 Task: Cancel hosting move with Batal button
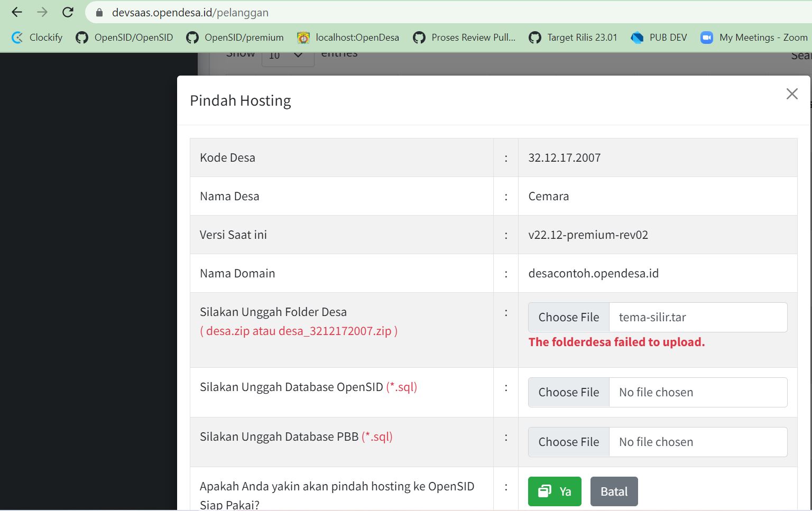point(614,491)
